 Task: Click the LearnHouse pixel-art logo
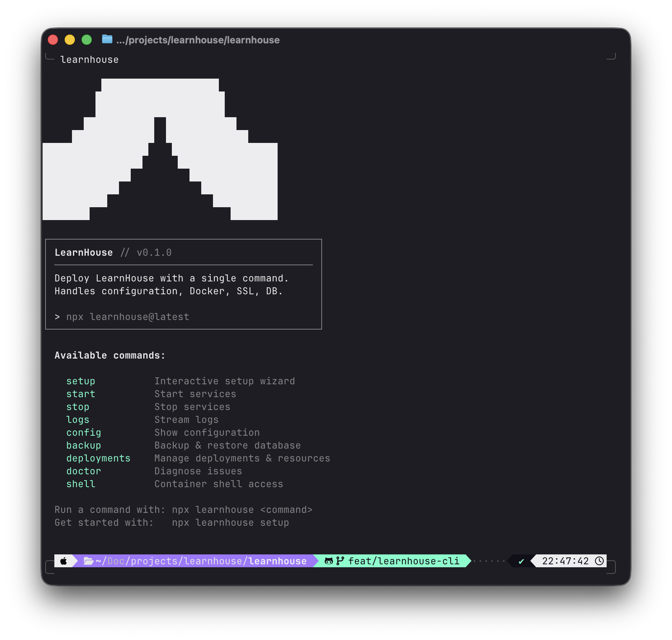pos(160,149)
